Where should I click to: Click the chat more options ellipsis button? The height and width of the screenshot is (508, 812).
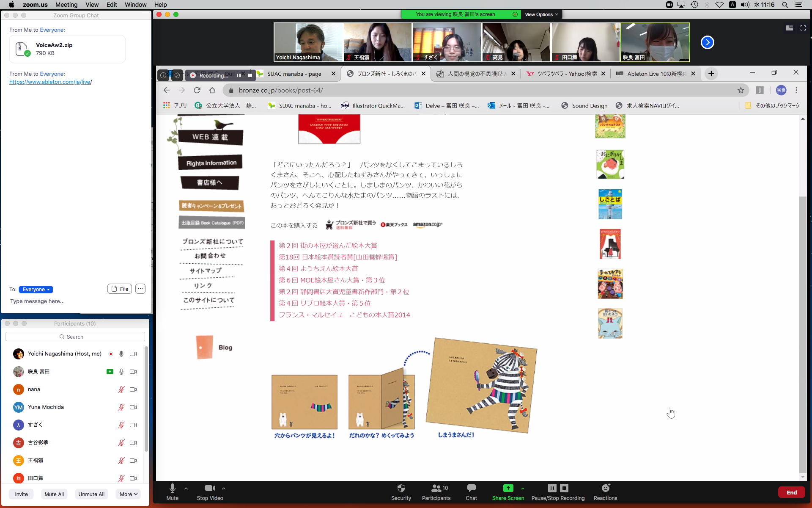pyautogui.click(x=140, y=289)
